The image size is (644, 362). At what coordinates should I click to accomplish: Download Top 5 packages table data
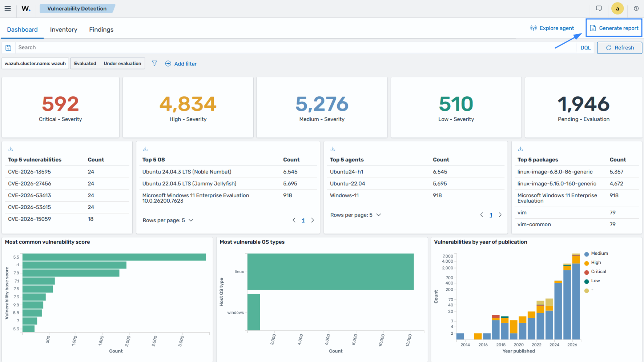coord(520,149)
